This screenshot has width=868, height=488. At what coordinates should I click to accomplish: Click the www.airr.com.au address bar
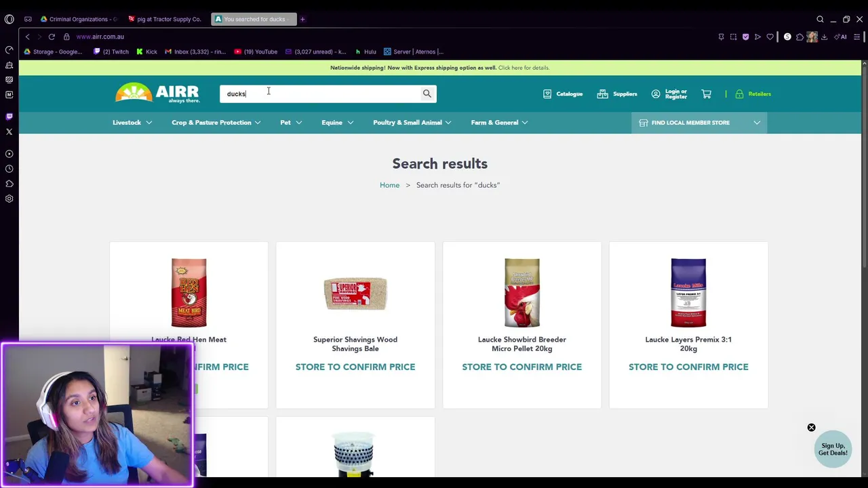click(100, 37)
